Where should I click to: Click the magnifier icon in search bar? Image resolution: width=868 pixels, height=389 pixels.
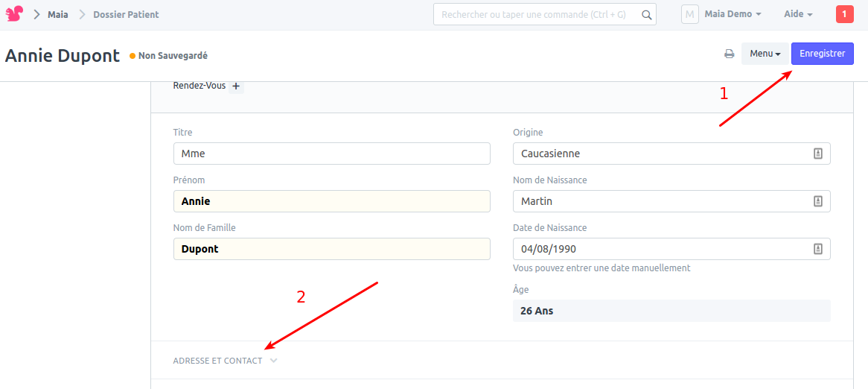point(646,14)
